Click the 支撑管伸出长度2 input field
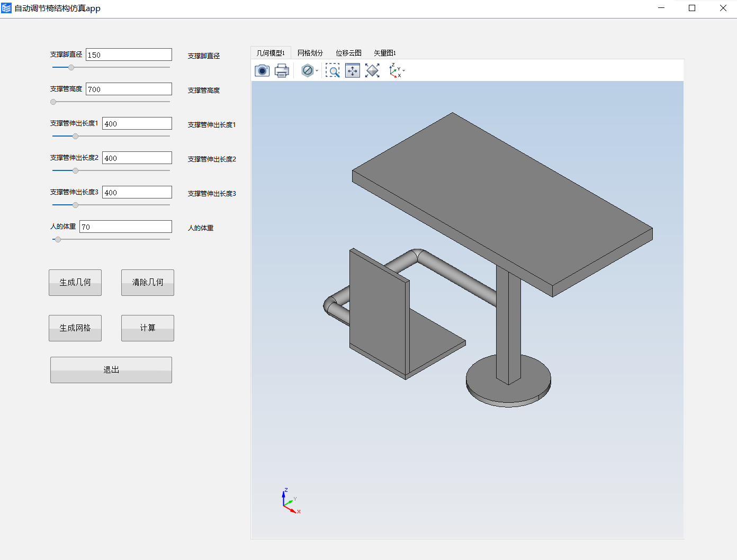 point(137,158)
